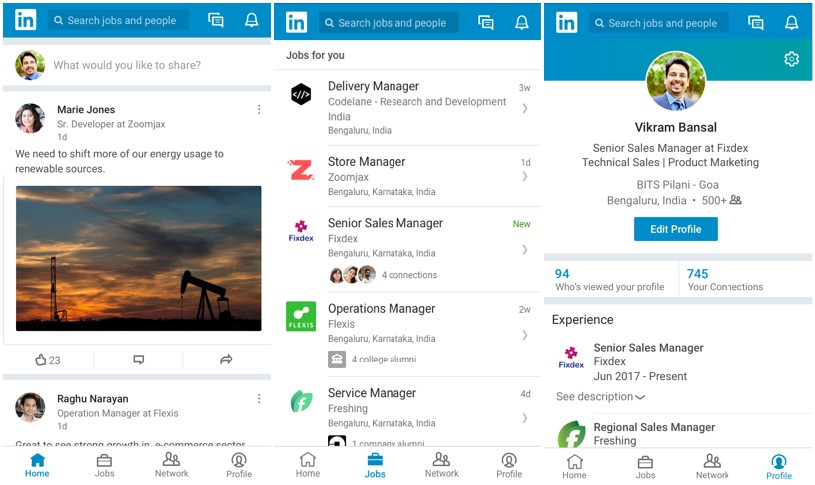Open the three-dot menu on Raghu Narayan's post
Screen dimensions: 815x485
(x=259, y=399)
